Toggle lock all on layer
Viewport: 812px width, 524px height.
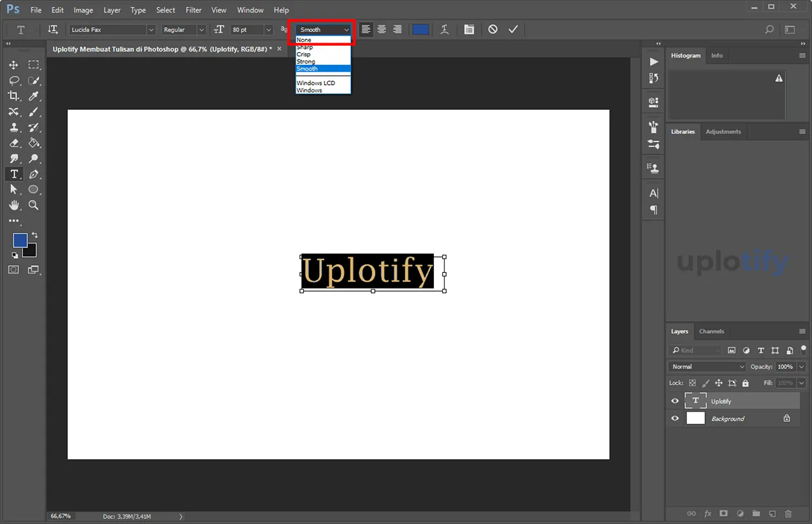point(745,383)
